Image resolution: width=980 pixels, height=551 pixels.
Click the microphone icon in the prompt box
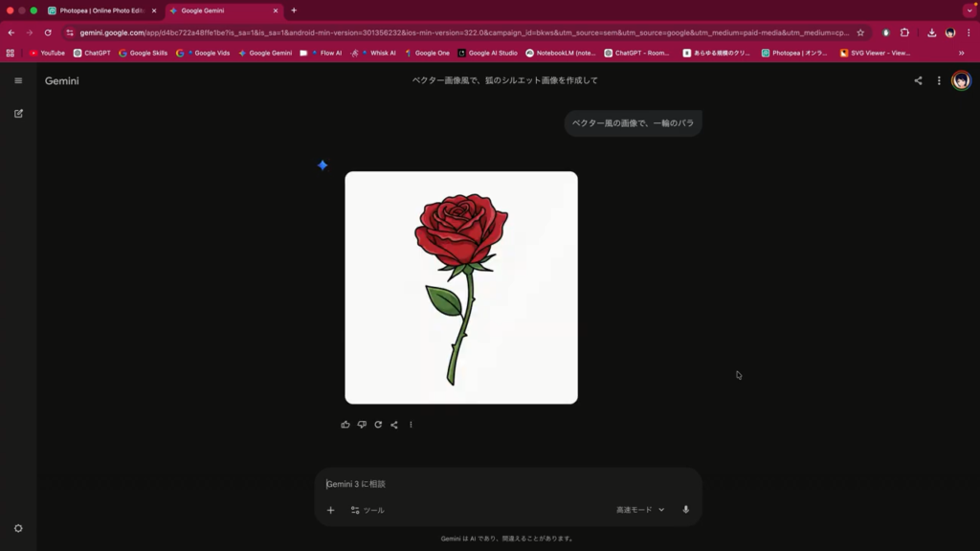685,510
